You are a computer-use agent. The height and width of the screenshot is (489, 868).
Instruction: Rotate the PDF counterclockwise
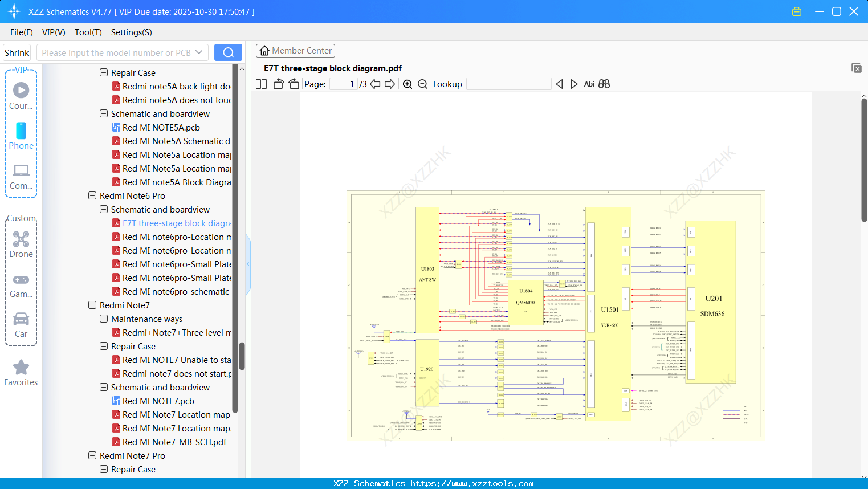tap(278, 84)
